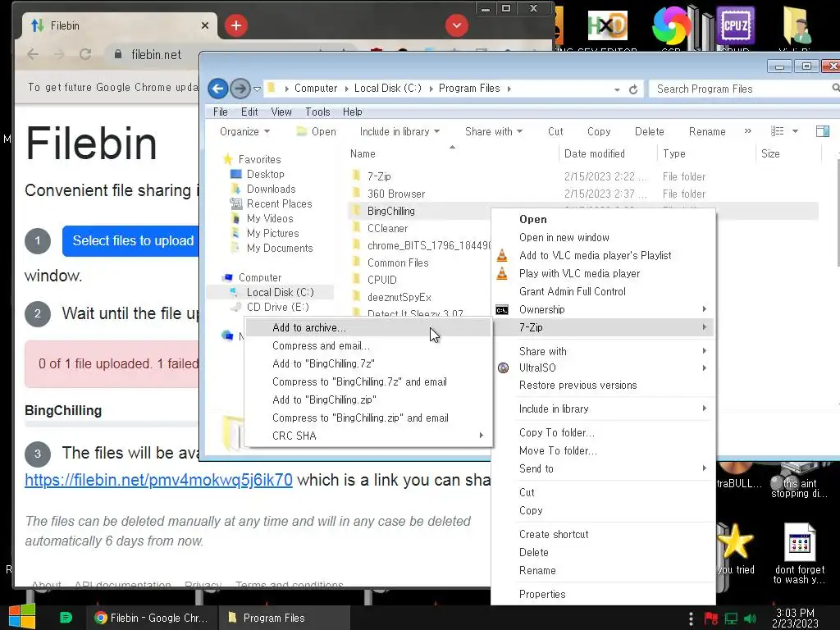The image size is (840, 630).
Task: Refresh the Program Files folder view
Action: pos(633,89)
